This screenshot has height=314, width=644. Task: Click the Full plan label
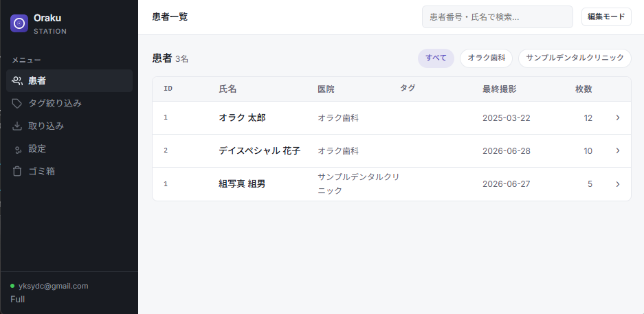[x=18, y=299]
